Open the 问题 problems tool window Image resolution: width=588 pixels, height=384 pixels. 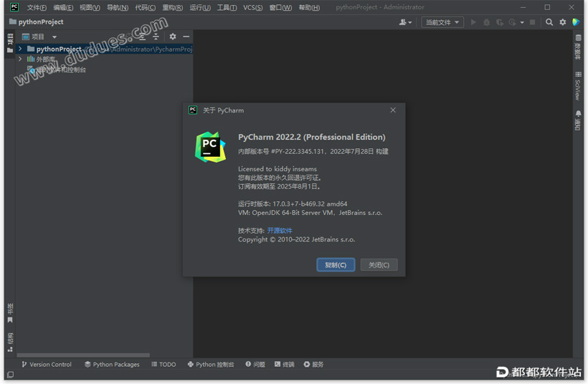pos(255,365)
